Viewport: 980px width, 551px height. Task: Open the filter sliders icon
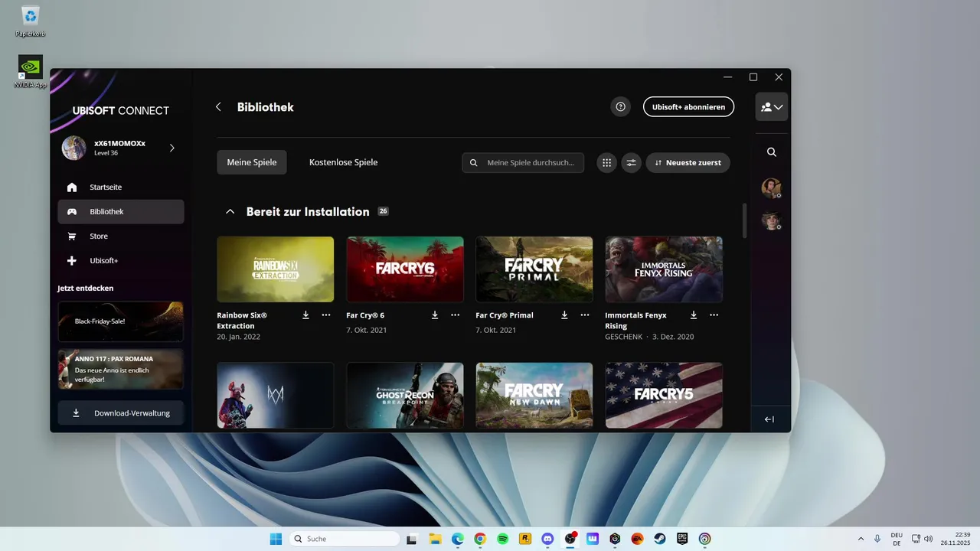pos(632,162)
